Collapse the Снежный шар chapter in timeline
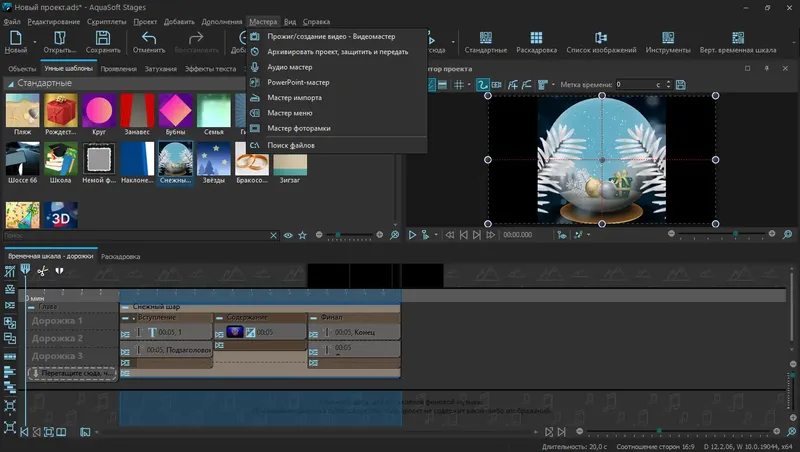This screenshot has width=800, height=452. click(x=125, y=306)
